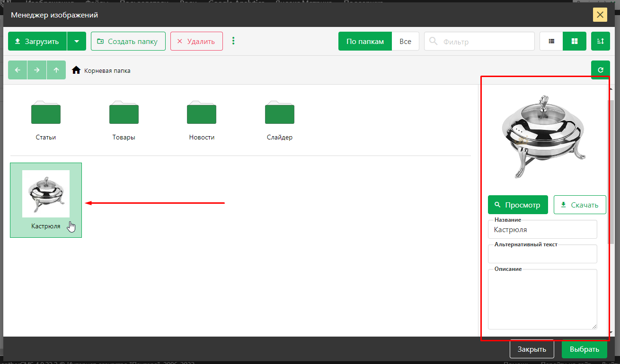620x364 pixels.
Task: Go up one folder level
Action: 56,70
